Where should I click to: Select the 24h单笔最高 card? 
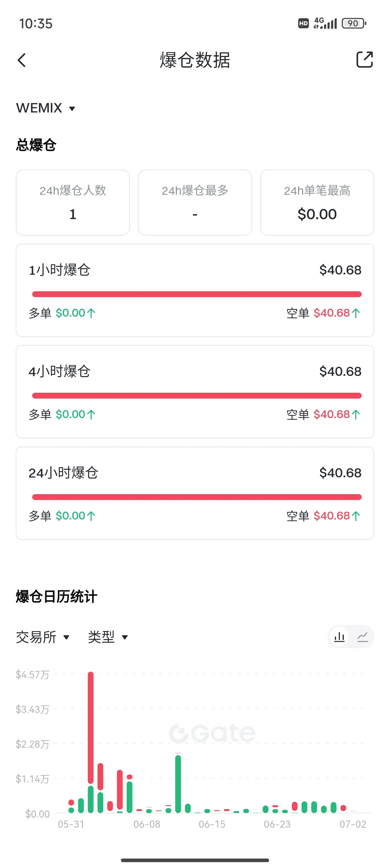317,203
